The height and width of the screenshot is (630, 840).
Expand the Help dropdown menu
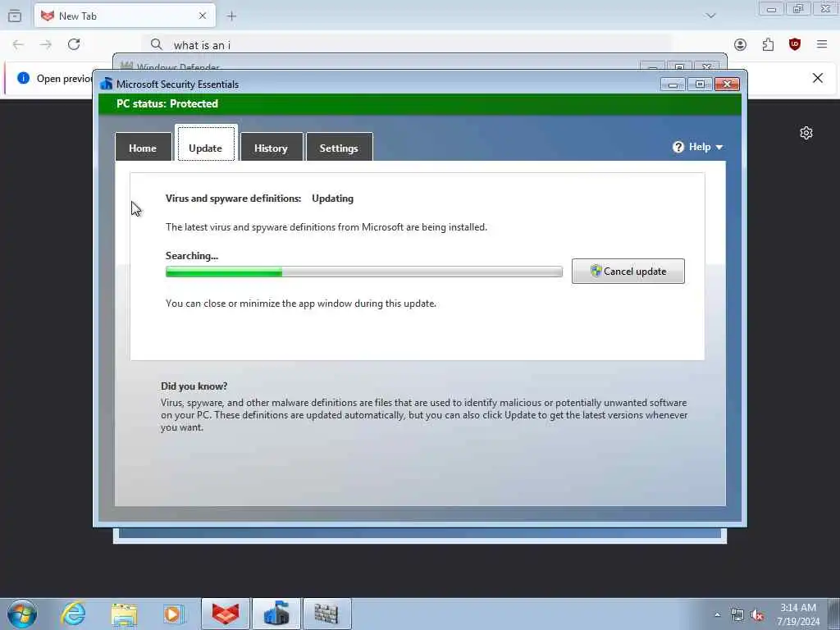[x=697, y=147]
